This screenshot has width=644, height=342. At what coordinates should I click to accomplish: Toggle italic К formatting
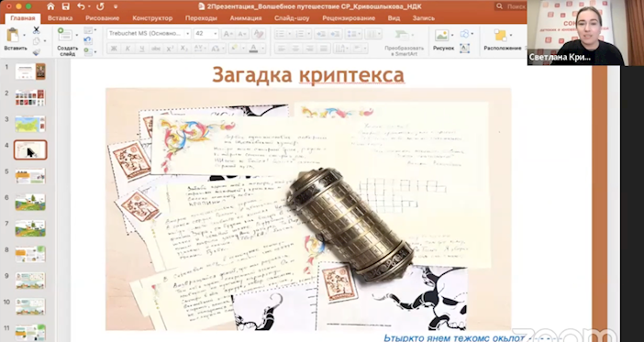coord(128,49)
